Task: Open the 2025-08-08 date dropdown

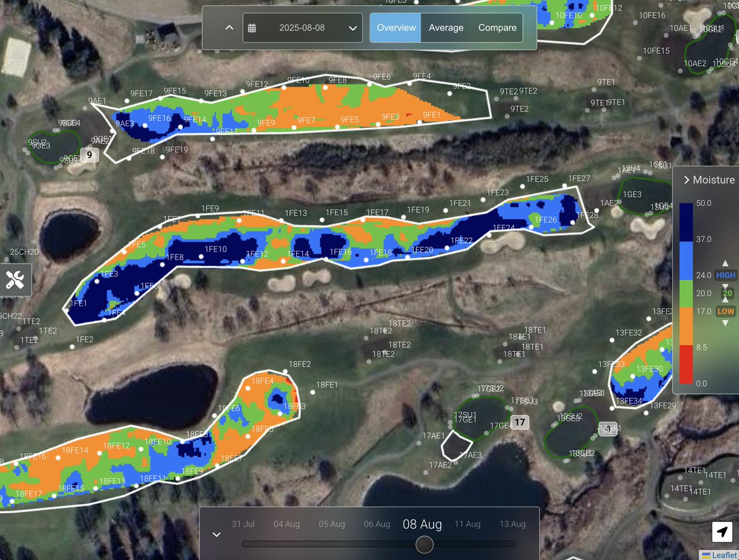Action: click(x=302, y=28)
